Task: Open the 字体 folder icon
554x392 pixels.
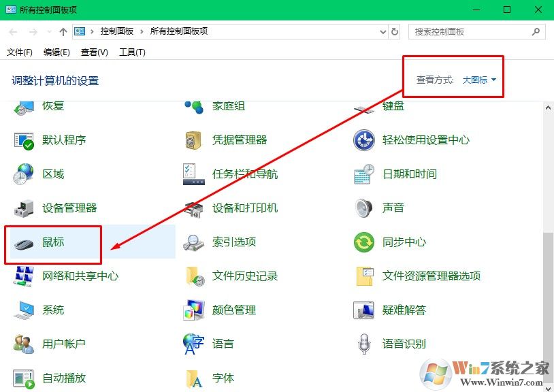Action: 195,378
